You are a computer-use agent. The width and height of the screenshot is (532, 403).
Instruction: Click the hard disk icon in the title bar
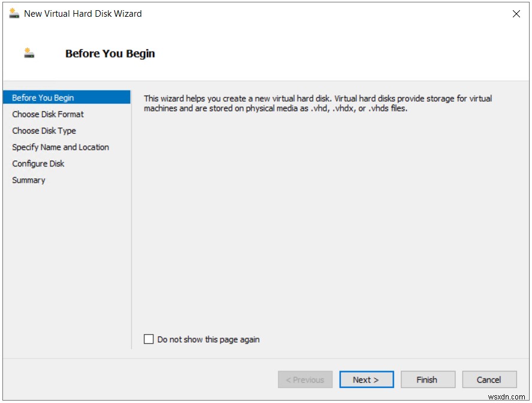pyautogui.click(x=12, y=13)
